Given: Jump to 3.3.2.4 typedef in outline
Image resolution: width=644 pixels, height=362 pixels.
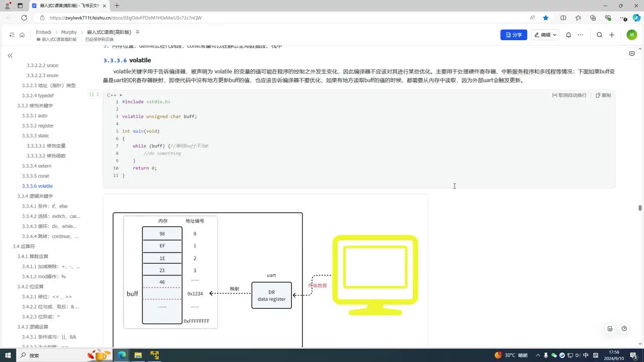Looking at the screenshot, I should pyautogui.click(x=38, y=96).
